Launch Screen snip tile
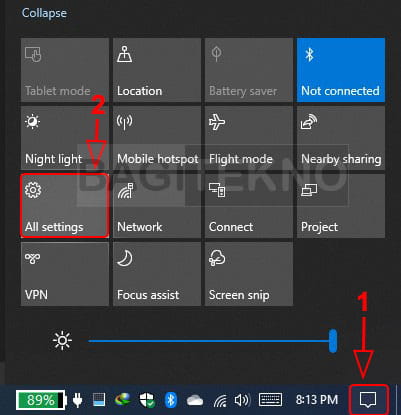401x415 pixels. (x=249, y=274)
